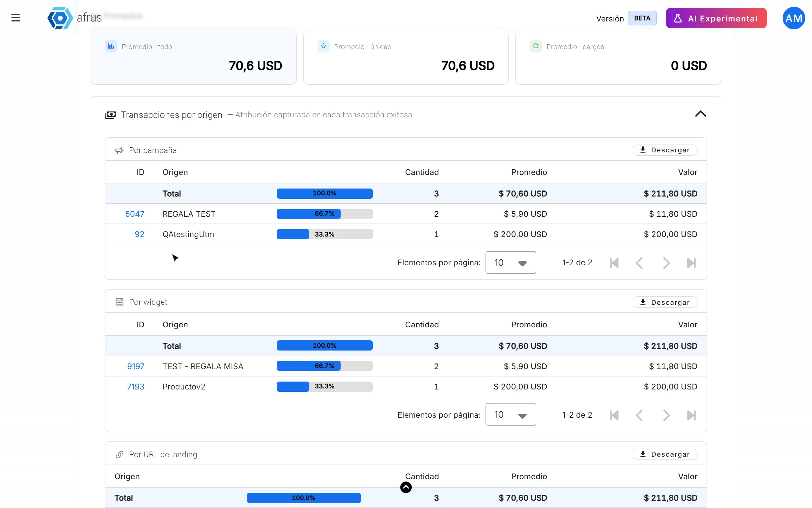Click TEST - REGALA MISA origin name
Screen dimensions: 812x508
(x=203, y=366)
